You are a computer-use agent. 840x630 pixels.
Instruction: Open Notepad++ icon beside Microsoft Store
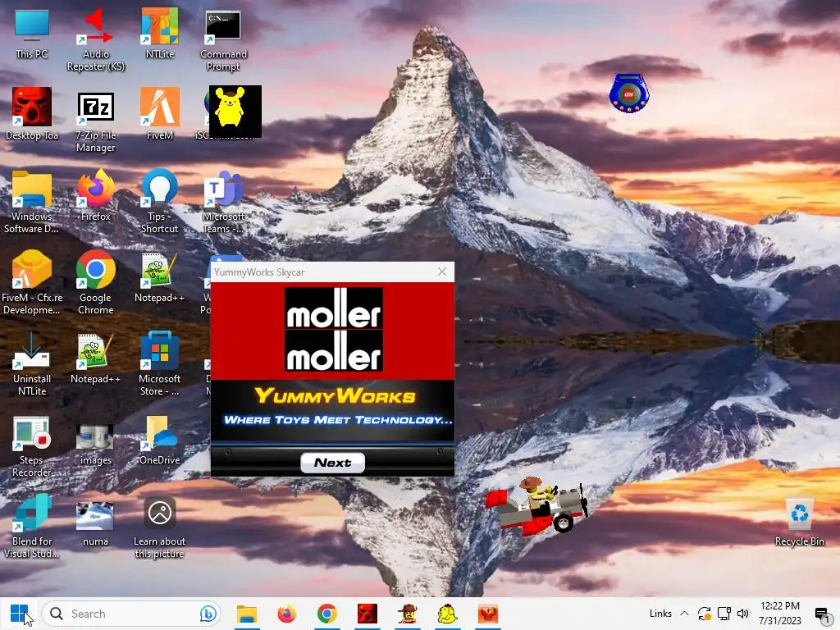tap(96, 359)
